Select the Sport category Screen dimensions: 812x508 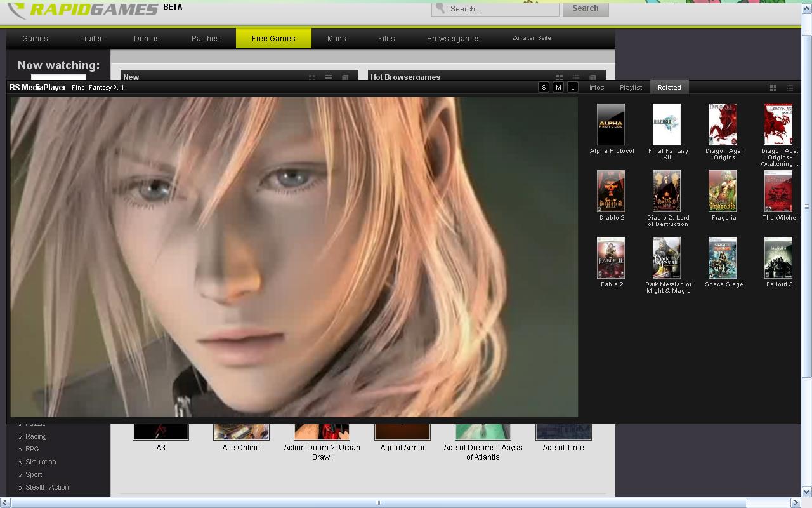(x=34, y=474)
